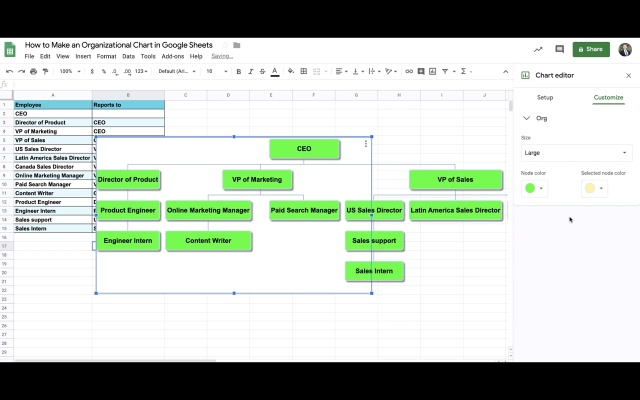This screenshot has width=640, height=400.
Task: Open the Google Sheets home icon
Action: [10, 50]
